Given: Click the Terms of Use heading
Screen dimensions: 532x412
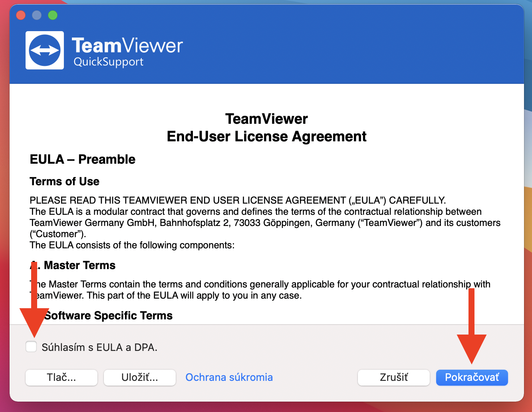Looking at the screenshot, I should [64, 182].
